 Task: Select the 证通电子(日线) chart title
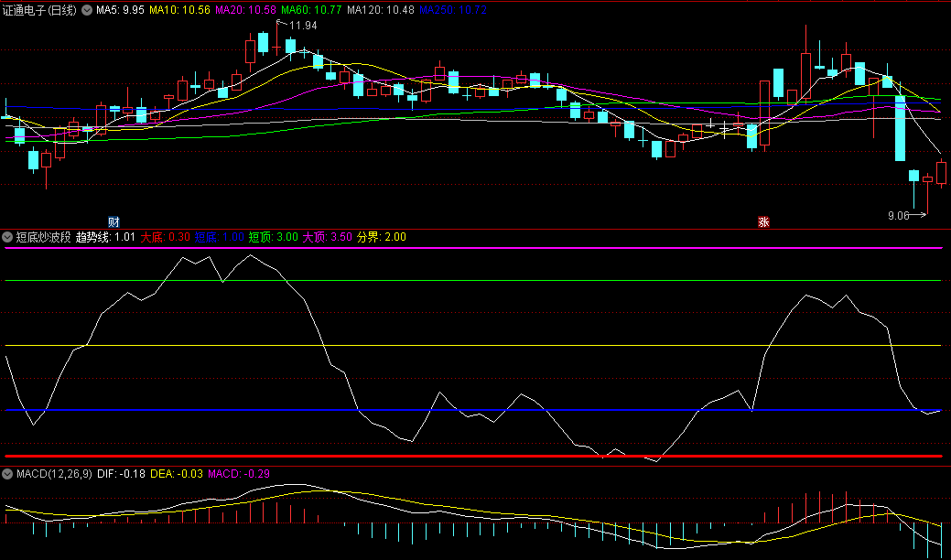click(x=40, y=10)
